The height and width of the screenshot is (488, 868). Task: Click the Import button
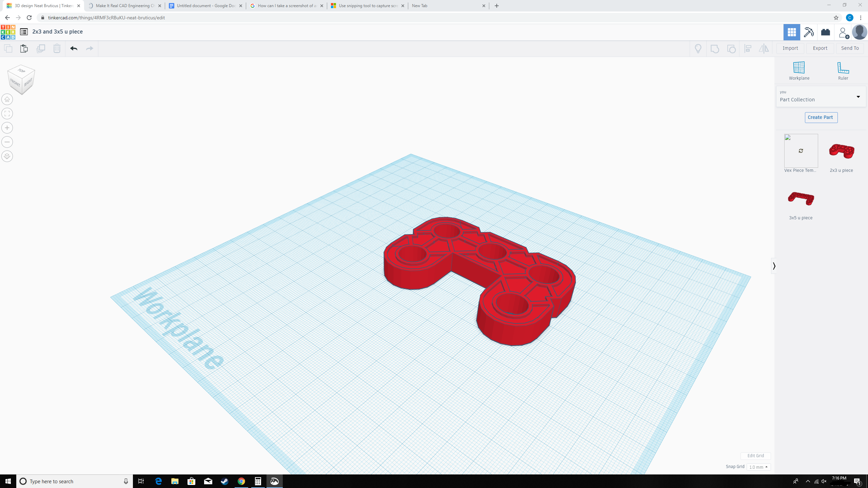point(790,48)
